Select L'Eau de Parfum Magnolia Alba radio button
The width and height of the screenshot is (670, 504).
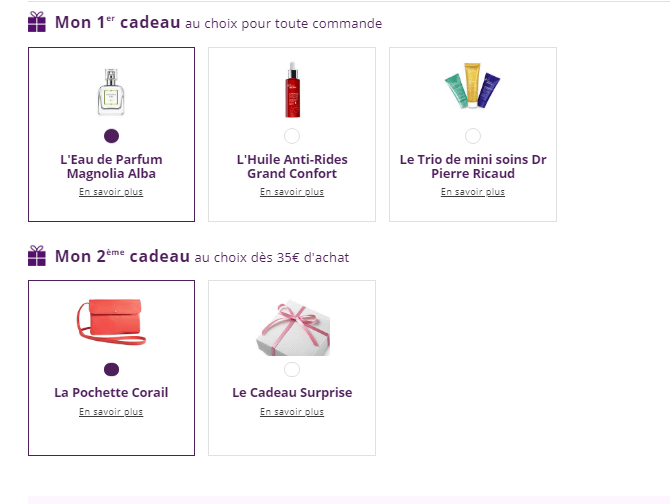coord(111,136)
